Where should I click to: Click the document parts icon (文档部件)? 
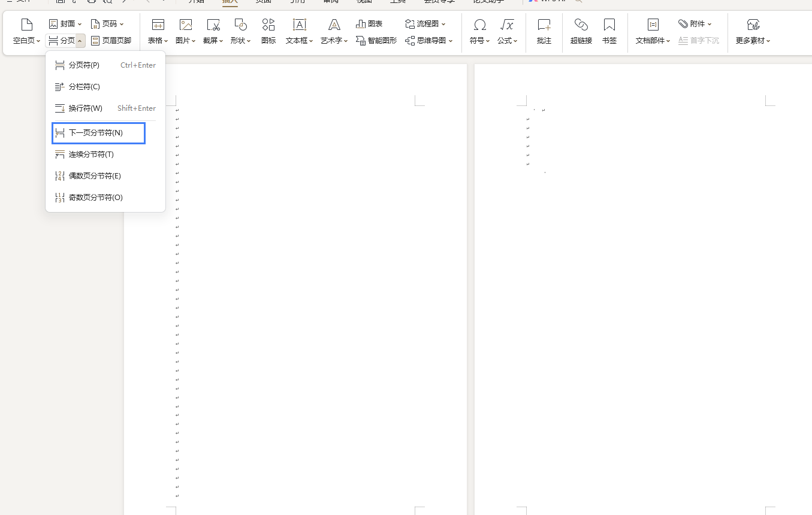[653, 25]
